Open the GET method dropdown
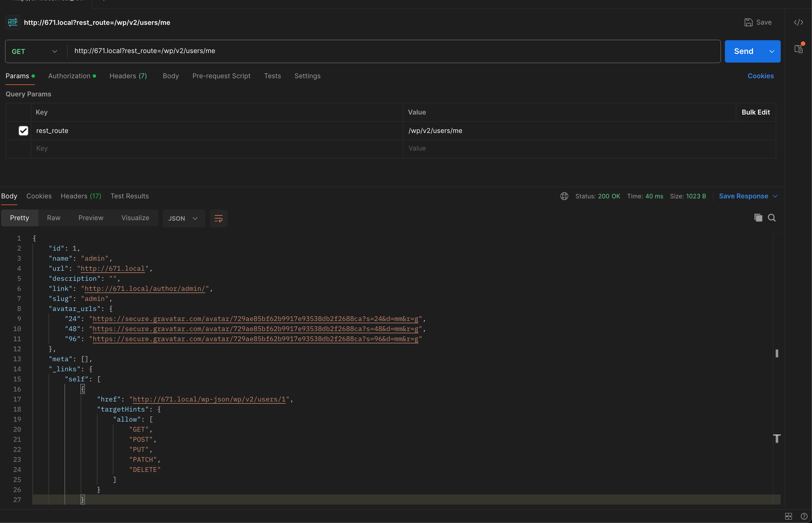This screenshot has width=812, height=523. point(34,52)
